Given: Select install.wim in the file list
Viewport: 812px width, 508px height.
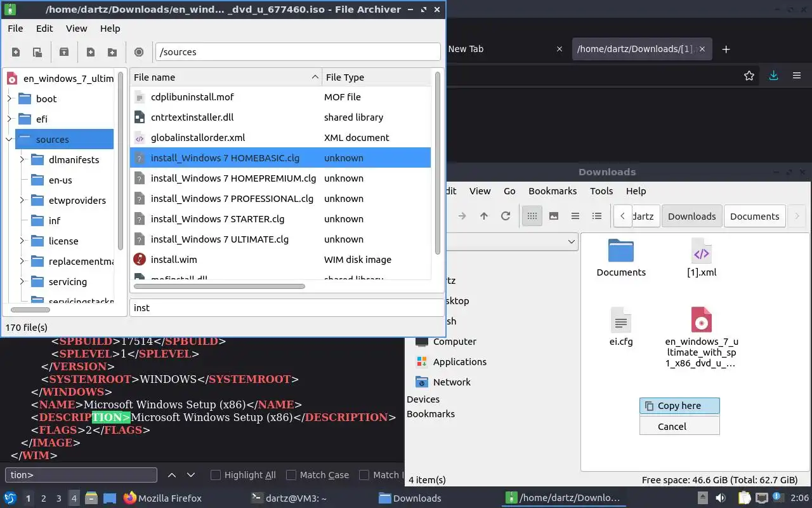Looking at the screenshot, I should (280, 260).
